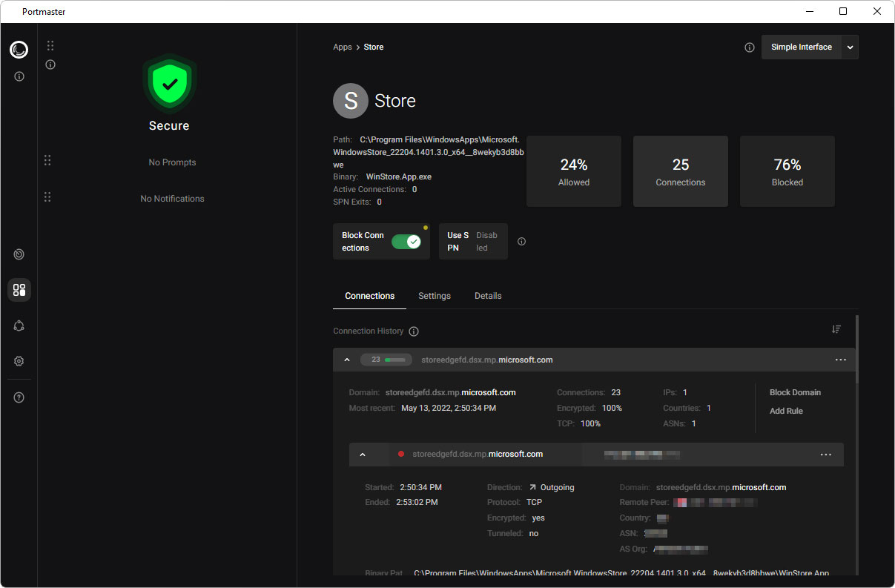Collapse the individual connection row chevron
The width and height of the screenshot is (895, 588).
[x=363, y=455]
